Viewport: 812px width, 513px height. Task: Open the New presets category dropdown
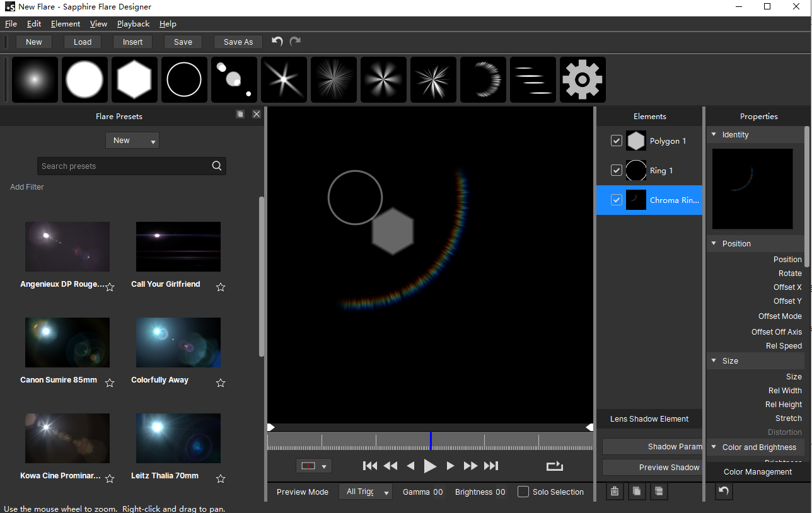[132, 141]
